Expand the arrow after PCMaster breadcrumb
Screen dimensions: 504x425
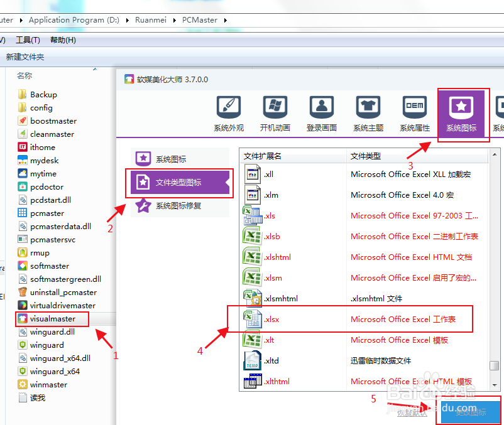[226, 20]
